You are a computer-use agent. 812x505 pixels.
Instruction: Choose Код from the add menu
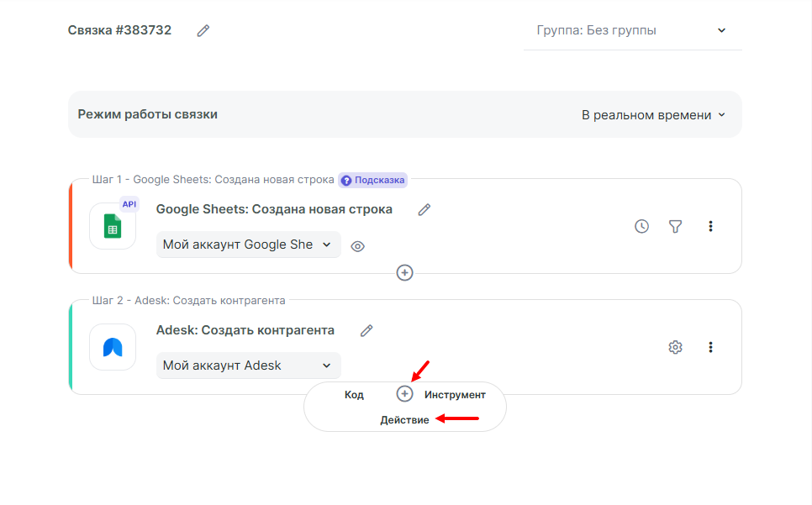pyautogui.click(x=354, y=395)
